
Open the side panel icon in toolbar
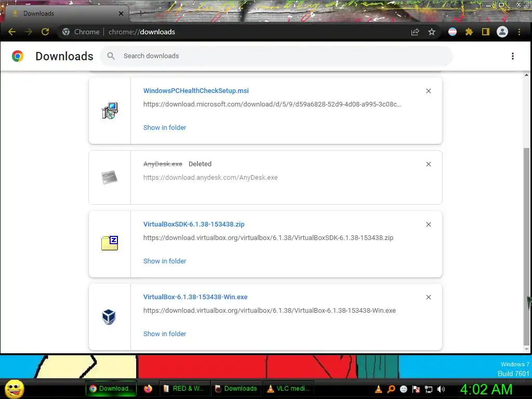pyautogui.click(x=486, y=32)
